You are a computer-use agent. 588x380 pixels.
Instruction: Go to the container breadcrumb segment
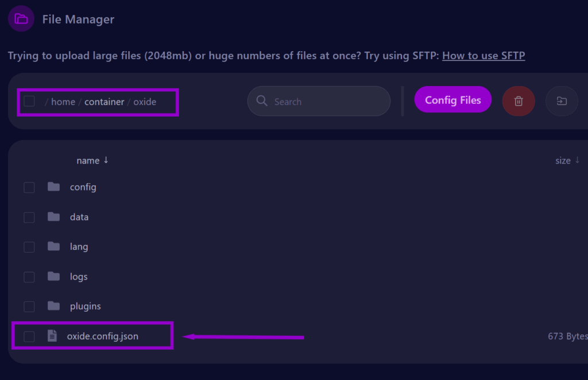tap(104, 102)
